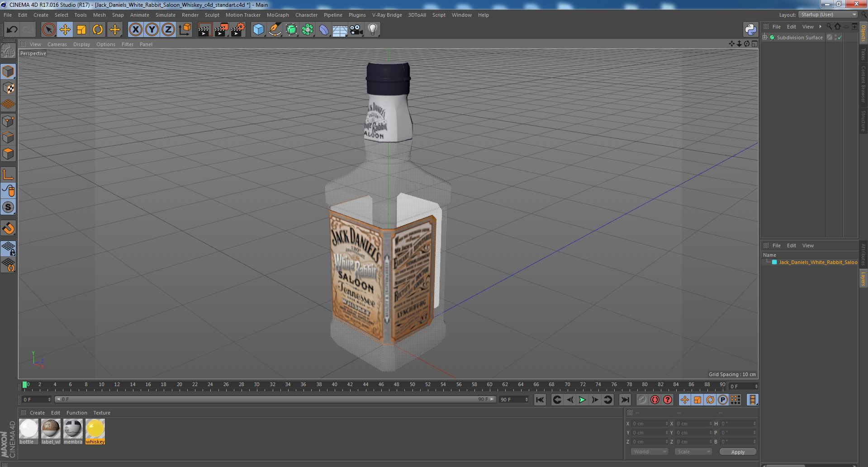
Task: Add a Camera object
Action: 356,30
